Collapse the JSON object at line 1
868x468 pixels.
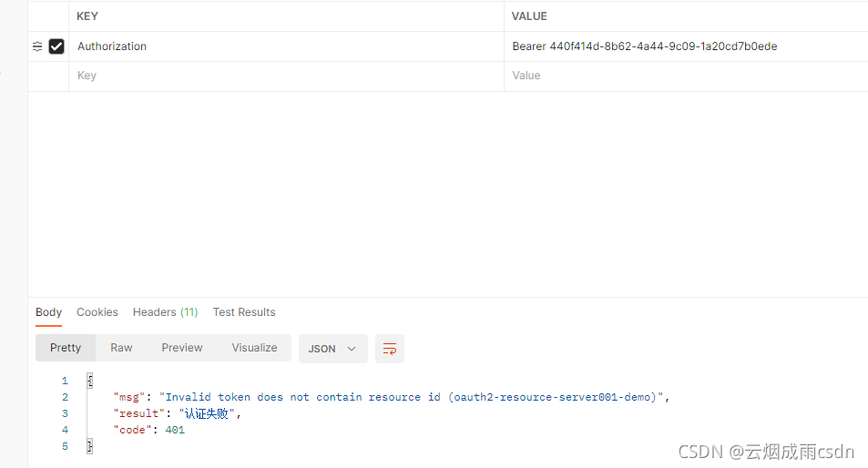[89, 381]
